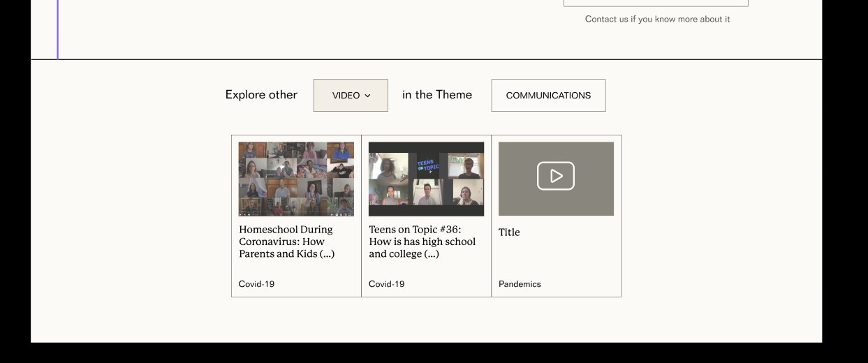Image resolution: width=868 pixels, height=363 pixels.
Task: Click the 'Contact us if you know more' text
Action: point(657,19)
